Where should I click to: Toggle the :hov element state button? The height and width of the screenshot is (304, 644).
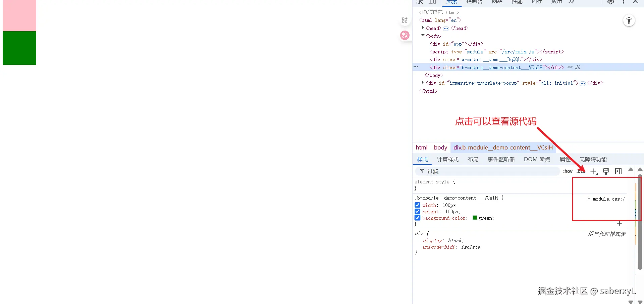[568, 171]
